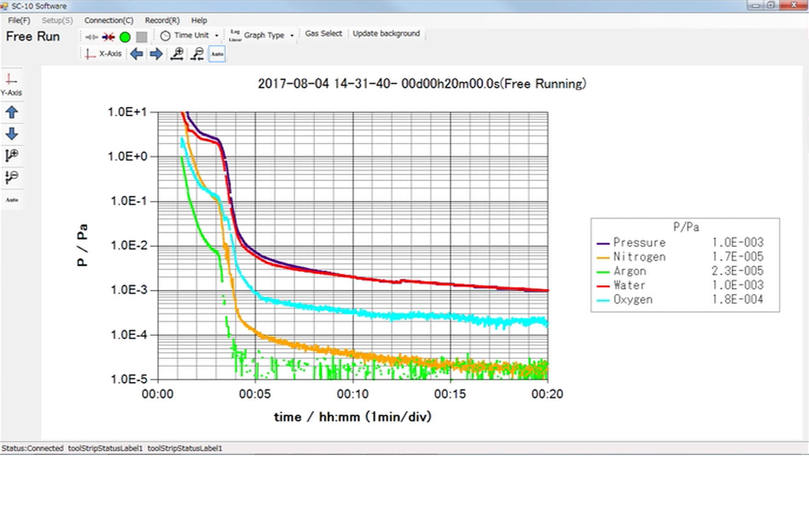This screenshot has width=809, height=532.
Task: Click the red-blue disconnect icon
Action: click(108, 37)
